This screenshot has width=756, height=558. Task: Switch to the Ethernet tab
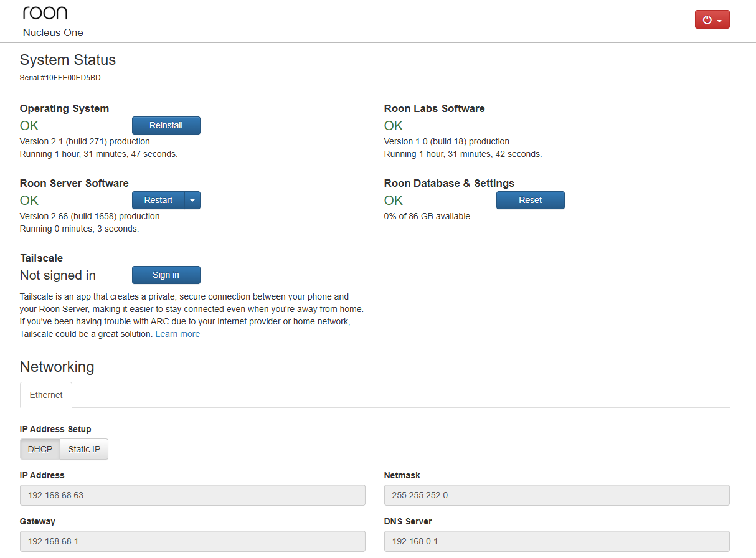[x=46, y=395]
